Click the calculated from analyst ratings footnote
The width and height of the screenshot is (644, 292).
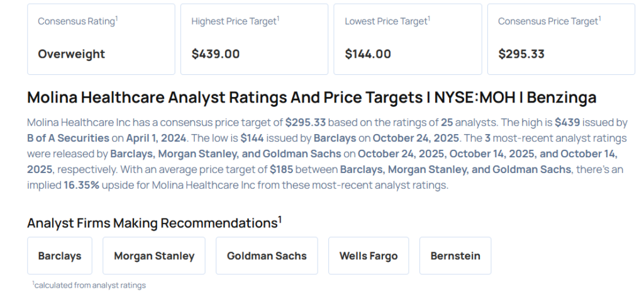(x=89, y=285)
